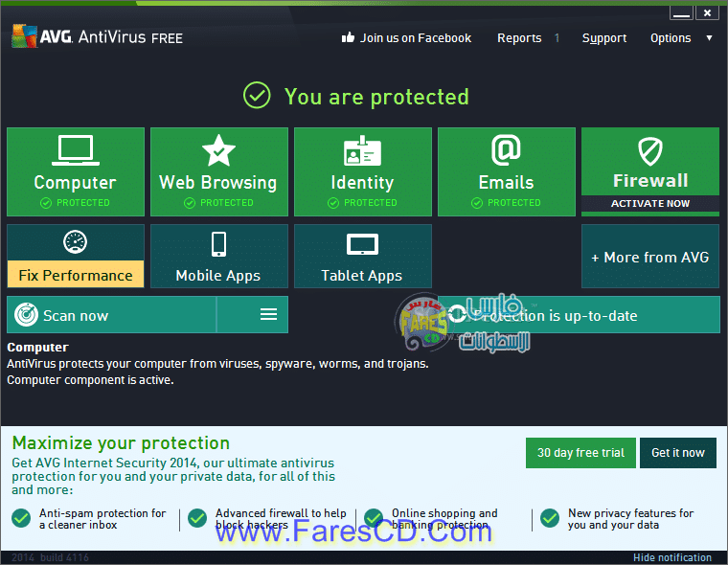The image size is (728, 565).
Task: Click Hide notification link
Action: click(x=671, y=557)
